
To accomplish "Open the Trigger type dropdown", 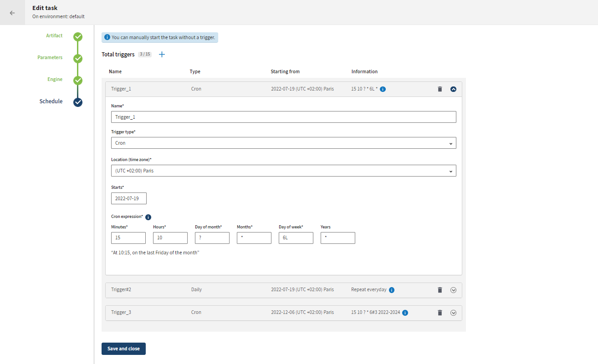I will click(x=283, y=143).
